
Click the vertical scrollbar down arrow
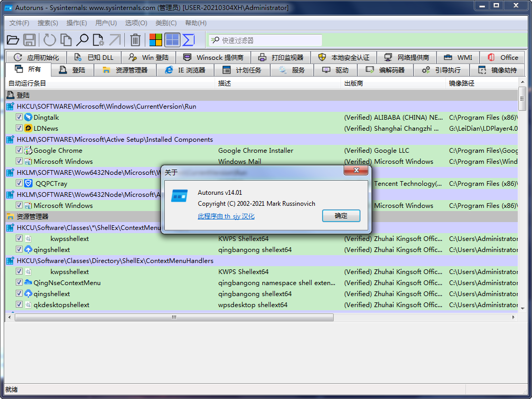[522, 309]
